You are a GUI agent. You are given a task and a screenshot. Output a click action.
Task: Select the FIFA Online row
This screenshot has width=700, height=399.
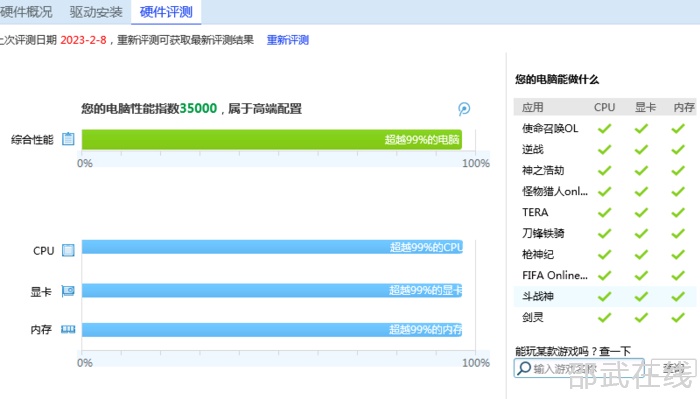[x=604, y=275]
